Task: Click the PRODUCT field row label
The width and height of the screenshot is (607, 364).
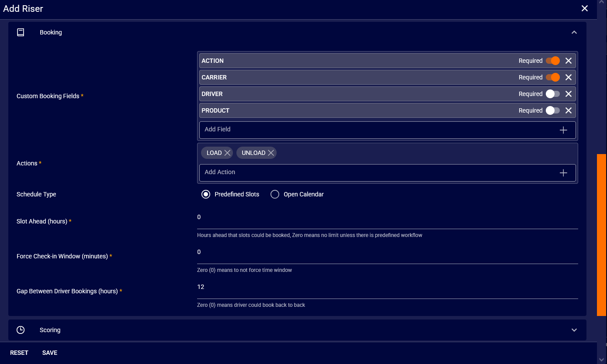Action: (215, 110)
